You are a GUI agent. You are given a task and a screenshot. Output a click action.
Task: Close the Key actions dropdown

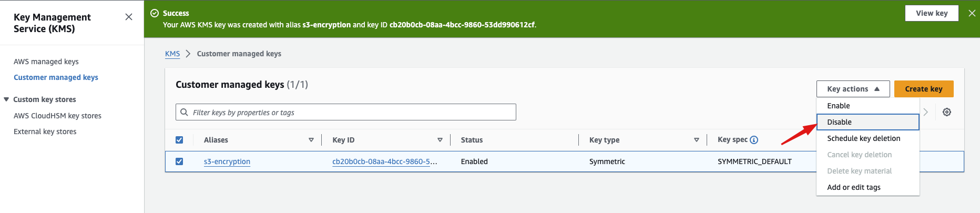point(852,89)
